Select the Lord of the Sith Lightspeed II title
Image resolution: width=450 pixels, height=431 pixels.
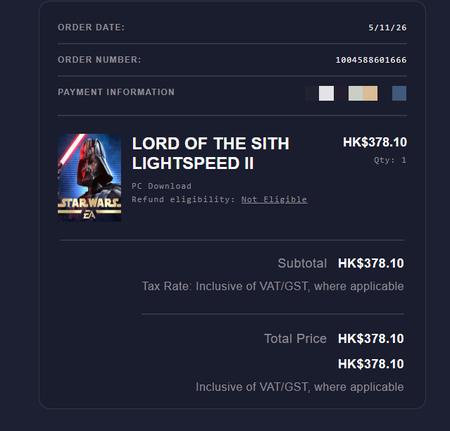(x=211, y=153)
